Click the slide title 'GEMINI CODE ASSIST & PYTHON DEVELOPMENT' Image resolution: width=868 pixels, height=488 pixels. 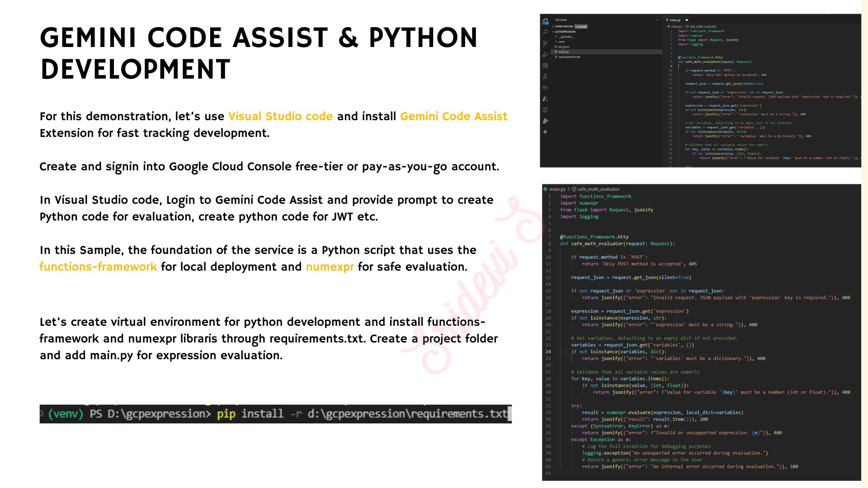(x=259, y=53)
